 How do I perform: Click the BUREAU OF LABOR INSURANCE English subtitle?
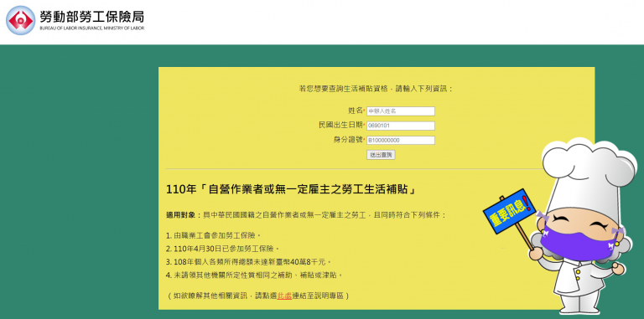pyautogui.click(x=92, y=28)
